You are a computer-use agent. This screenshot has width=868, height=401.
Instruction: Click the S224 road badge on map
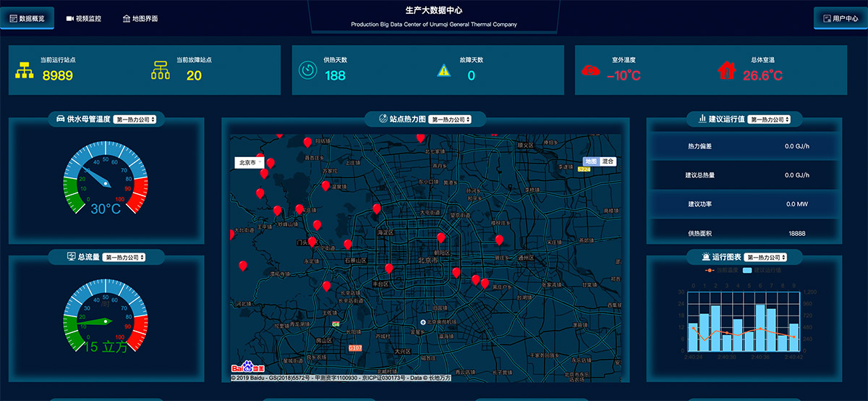click(584, 169)
